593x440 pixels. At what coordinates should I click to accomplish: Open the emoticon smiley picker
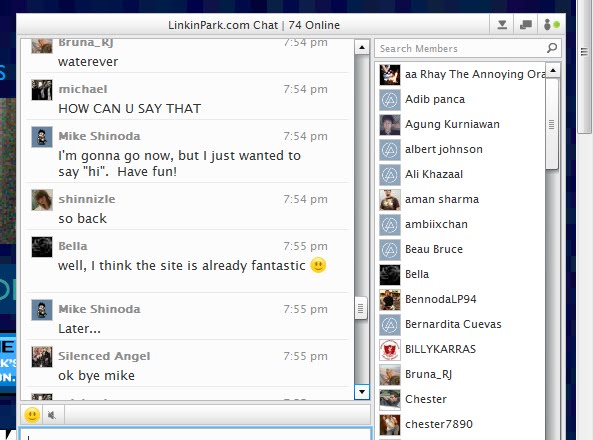pos(32,415)
